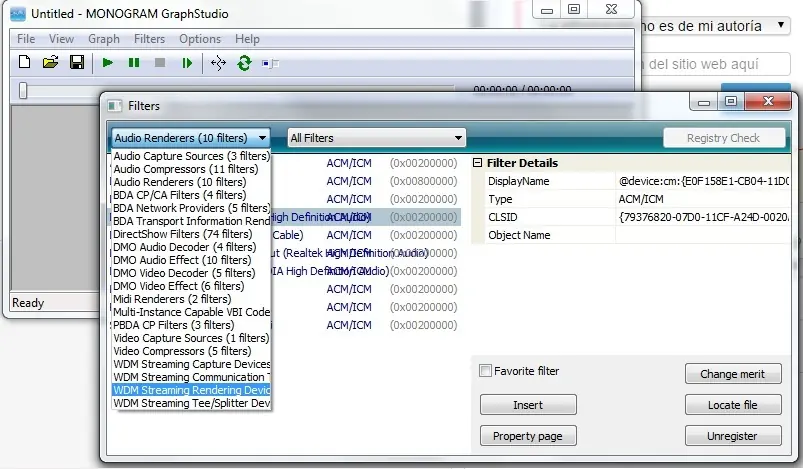Enable the Favorite filter checkbox
The image size is (803, 469).
(x=485, y=371)
